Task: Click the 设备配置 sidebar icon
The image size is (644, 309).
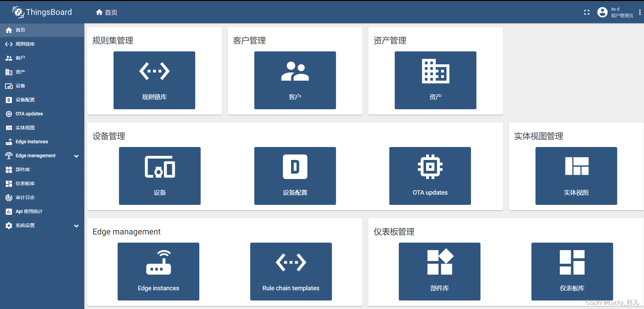Action: (x=9, y=100)
